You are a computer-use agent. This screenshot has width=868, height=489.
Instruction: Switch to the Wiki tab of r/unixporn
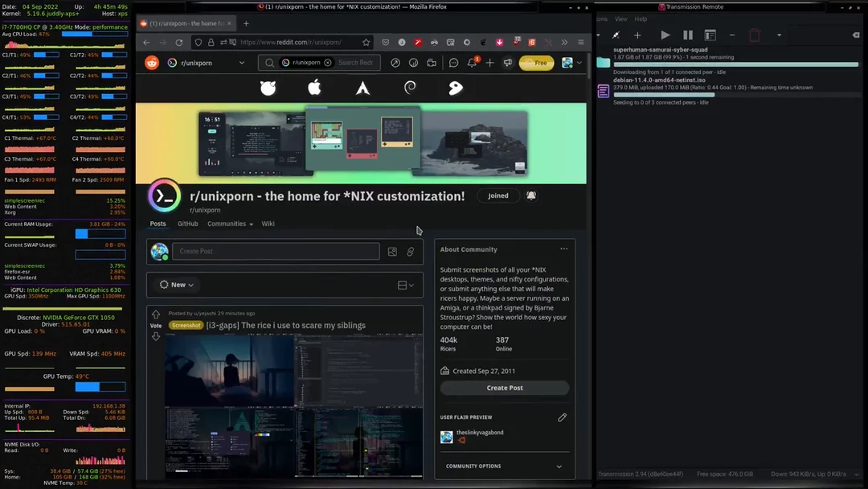268,224
